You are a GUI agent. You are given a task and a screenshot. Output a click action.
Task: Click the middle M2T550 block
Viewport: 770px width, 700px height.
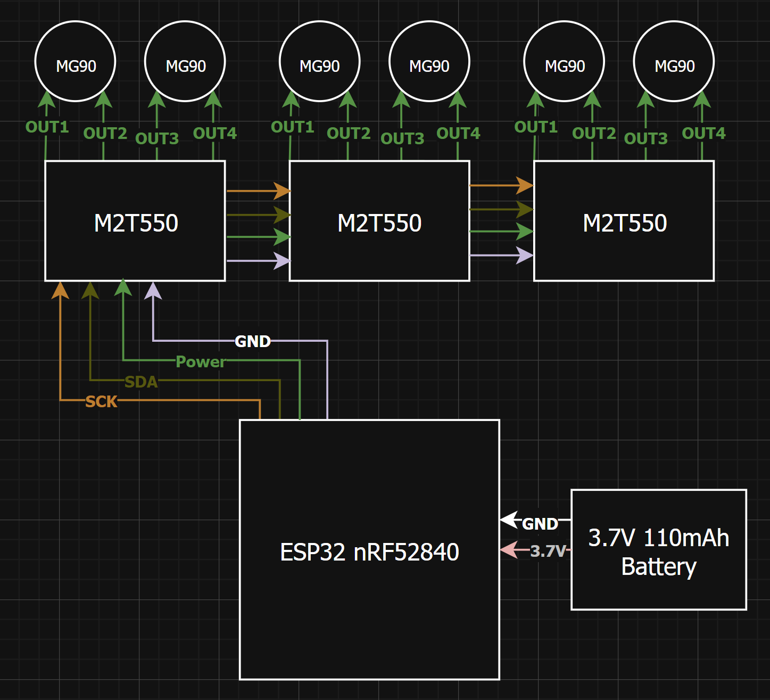pyautogui.click(x=379, y=221)
